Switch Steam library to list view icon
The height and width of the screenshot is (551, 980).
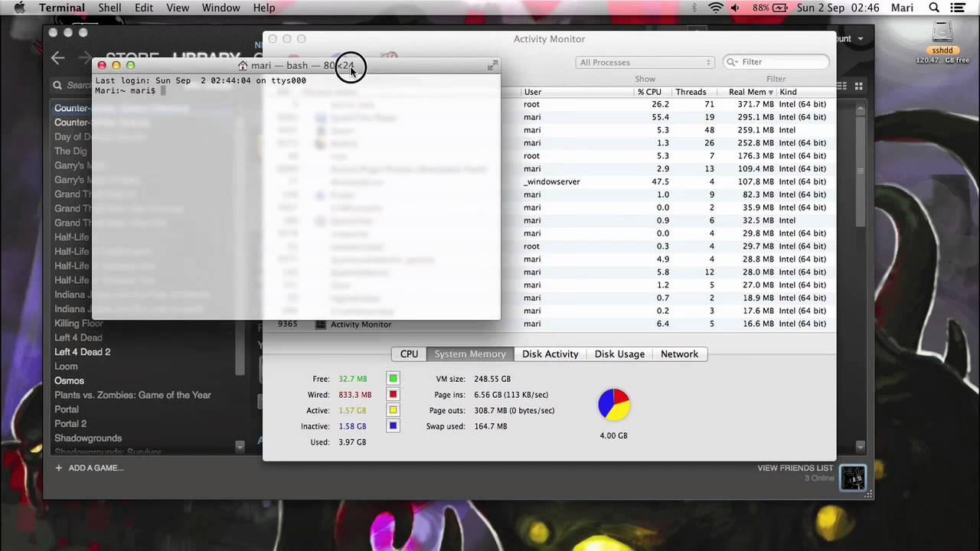coord(841,86)
